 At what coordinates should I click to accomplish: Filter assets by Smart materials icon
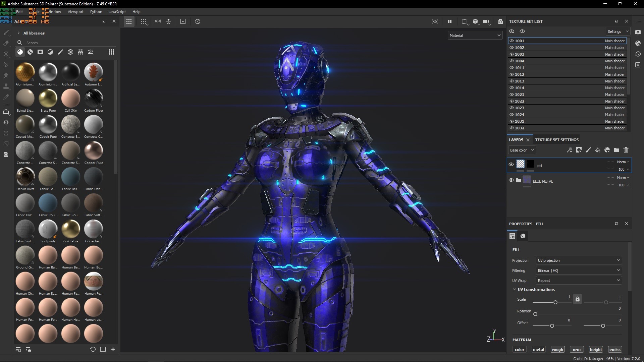(30, 52)
